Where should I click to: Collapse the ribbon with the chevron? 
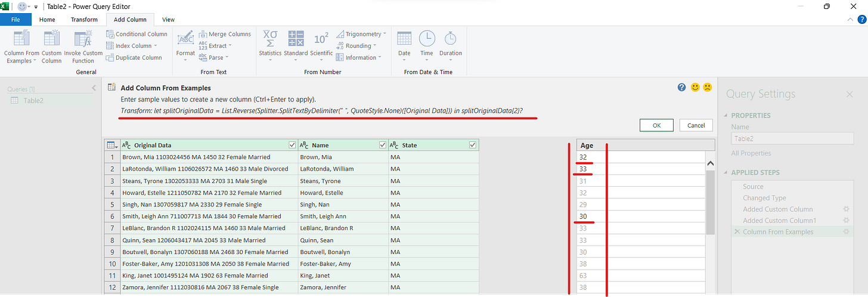point(850,20)
